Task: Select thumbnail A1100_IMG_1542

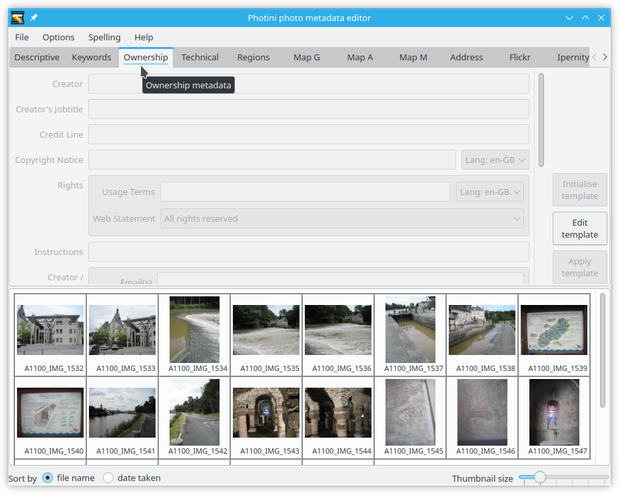Action: pos(194,417)
